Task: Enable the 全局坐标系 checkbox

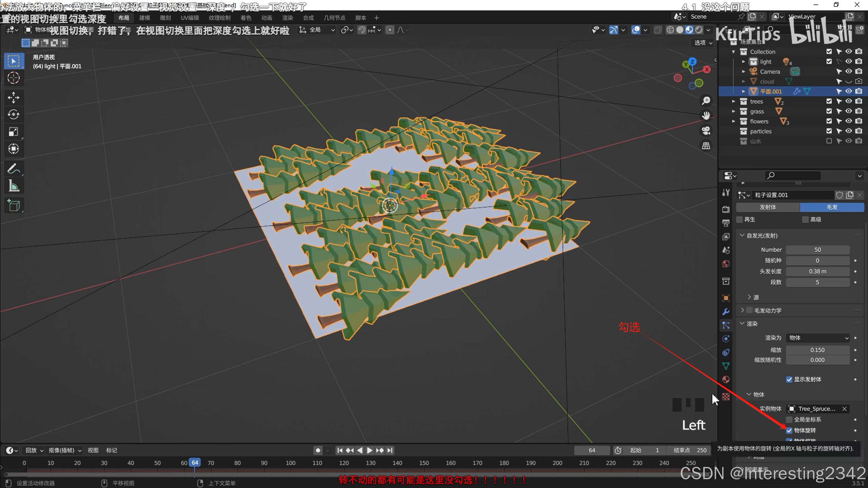Action: coord(789,420)
